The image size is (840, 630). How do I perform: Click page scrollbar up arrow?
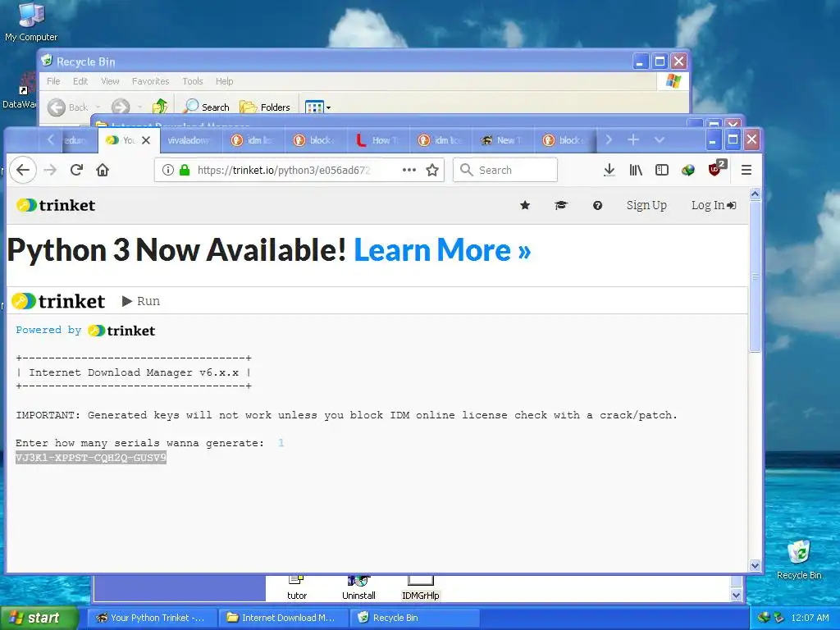coord(755,194)
